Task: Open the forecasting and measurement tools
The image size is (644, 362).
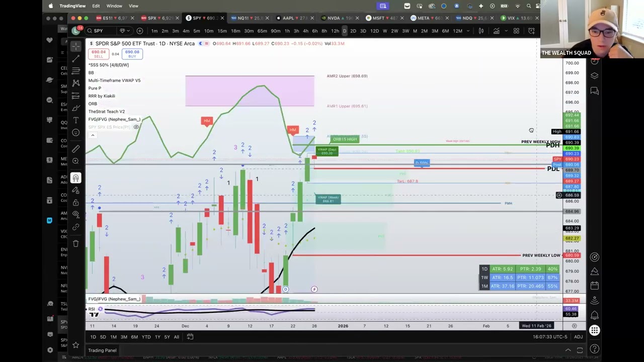Action: pyautogui.click(x=75, y=96)
